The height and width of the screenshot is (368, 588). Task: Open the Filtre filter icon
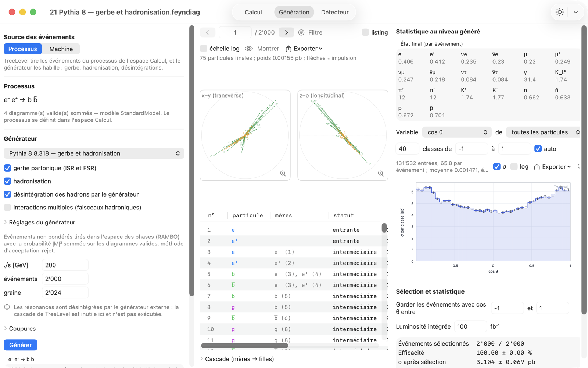[x=301, y=32]
